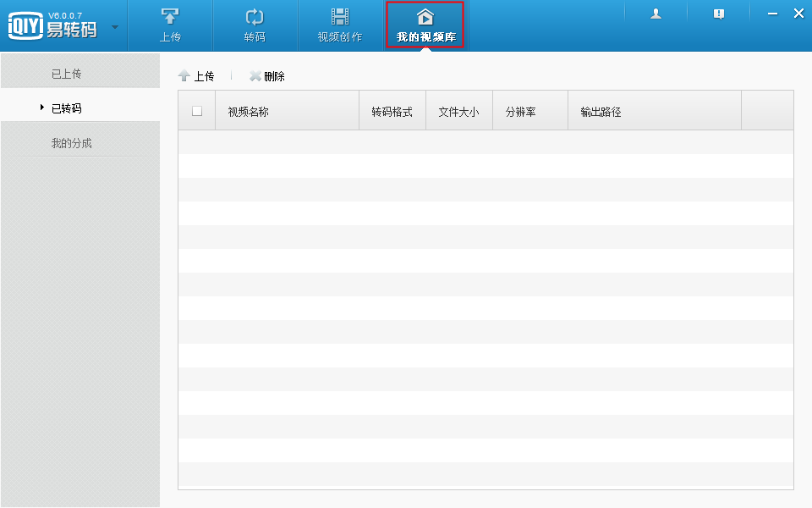Open the dropdown arrow beside 易转码 logo
The image size is (812, 508).
coord(115,25)
